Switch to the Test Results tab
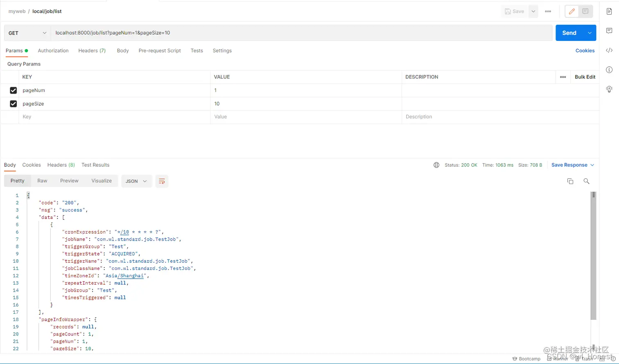 coord(95,165)
